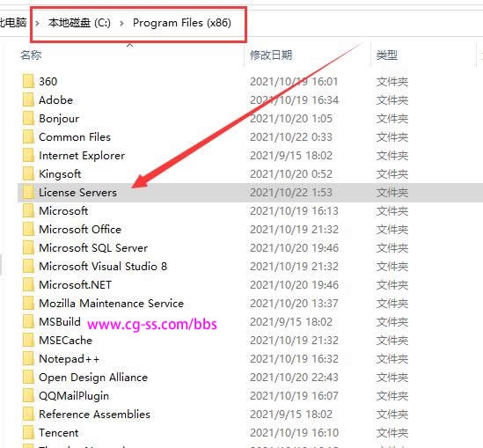
Task: Go to 本地磁盘 (C:) in the breadcrumb
Action: coord(79,23)
